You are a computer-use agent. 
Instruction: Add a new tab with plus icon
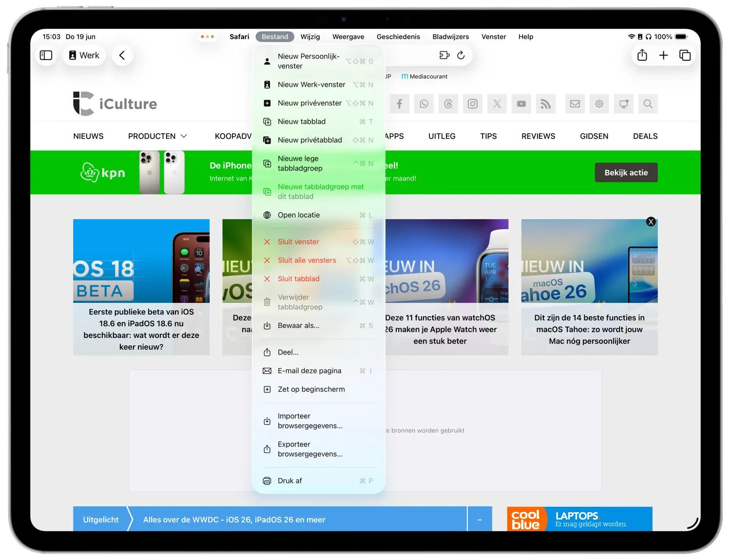tap(663, 56)
